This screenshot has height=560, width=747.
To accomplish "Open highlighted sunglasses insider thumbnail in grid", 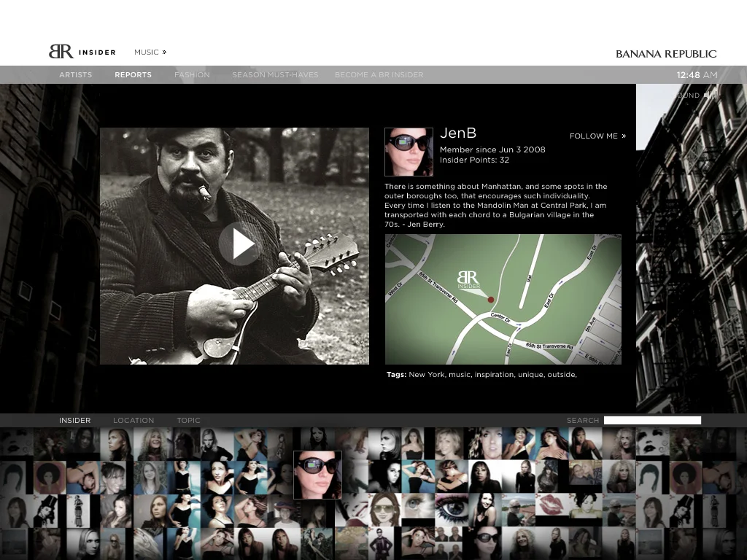I will [x=318, y=475].
